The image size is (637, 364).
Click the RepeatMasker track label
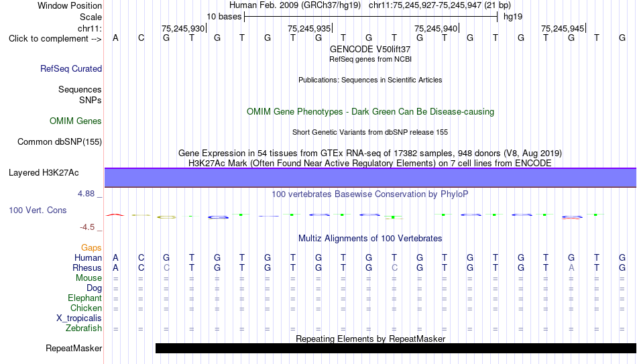pyautogui.click(x=74, y=348)
